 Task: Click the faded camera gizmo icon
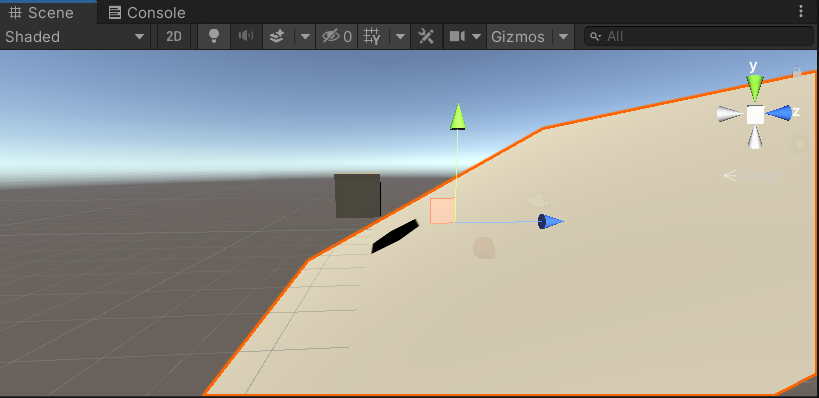tap(537, 201)
